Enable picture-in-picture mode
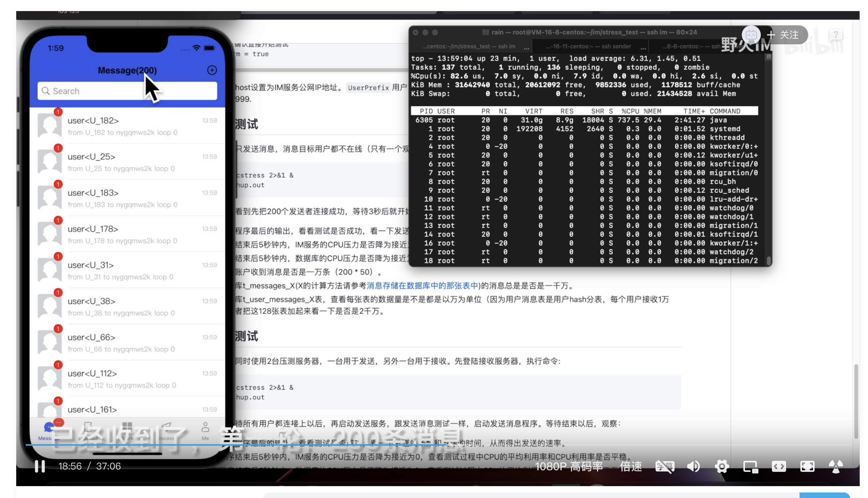Screen dimensions: 868x498 coord(750,467)
